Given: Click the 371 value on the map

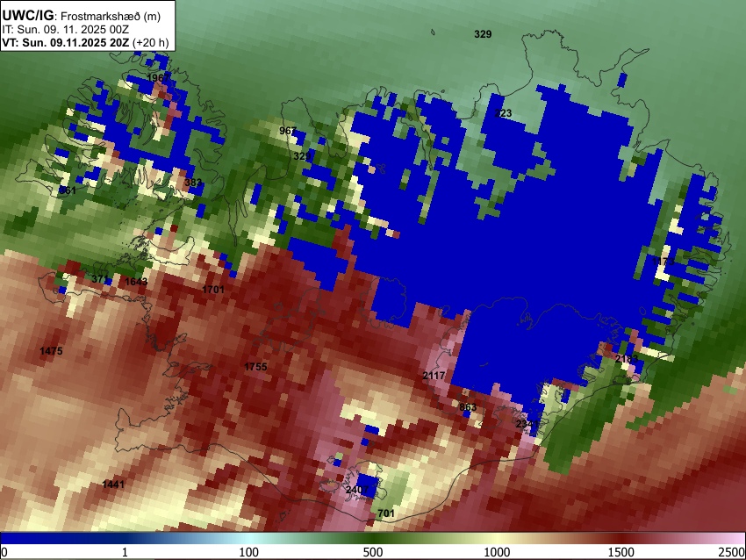Looking at the screenshot, I should point(100,278).
